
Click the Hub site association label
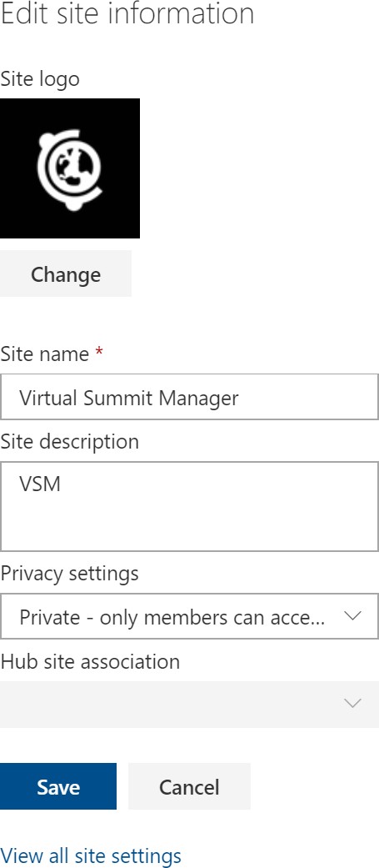[90, 661]
